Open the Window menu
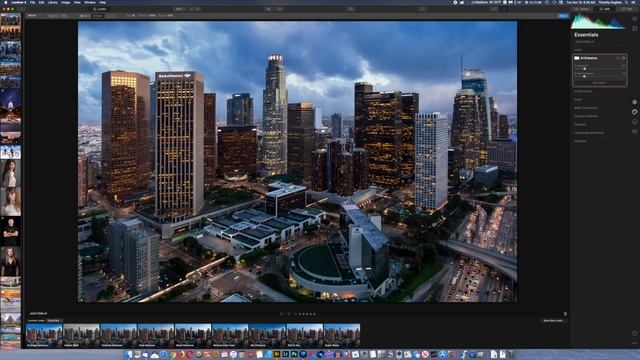Image resolution: width=640 pixels, height=360 pixels. (89, 2)
